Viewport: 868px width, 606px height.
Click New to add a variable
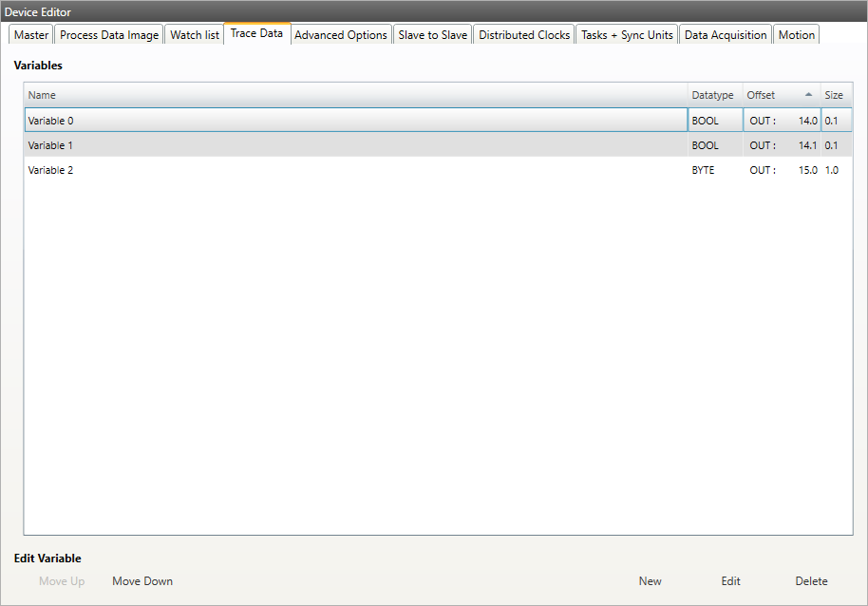click(x=650, y=581)
